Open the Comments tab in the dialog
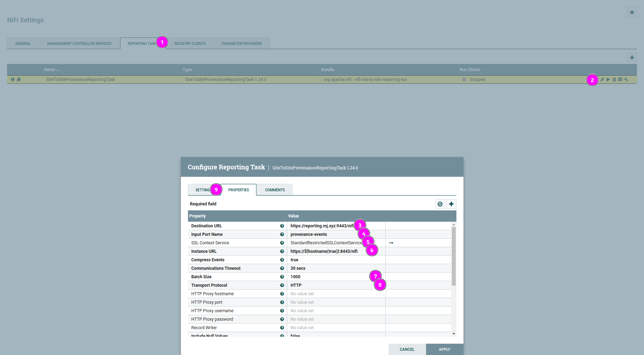This screenshot has width=644, height=355. pos(275,190)
